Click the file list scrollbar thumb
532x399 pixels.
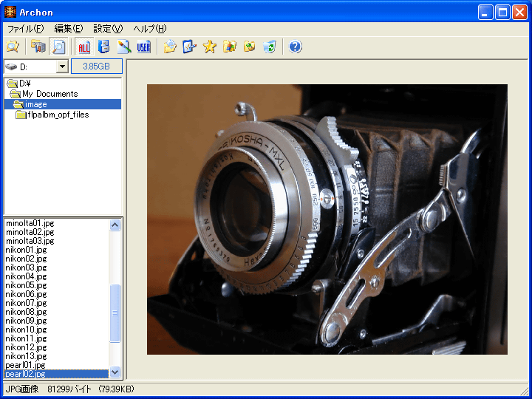click(115, 313)
